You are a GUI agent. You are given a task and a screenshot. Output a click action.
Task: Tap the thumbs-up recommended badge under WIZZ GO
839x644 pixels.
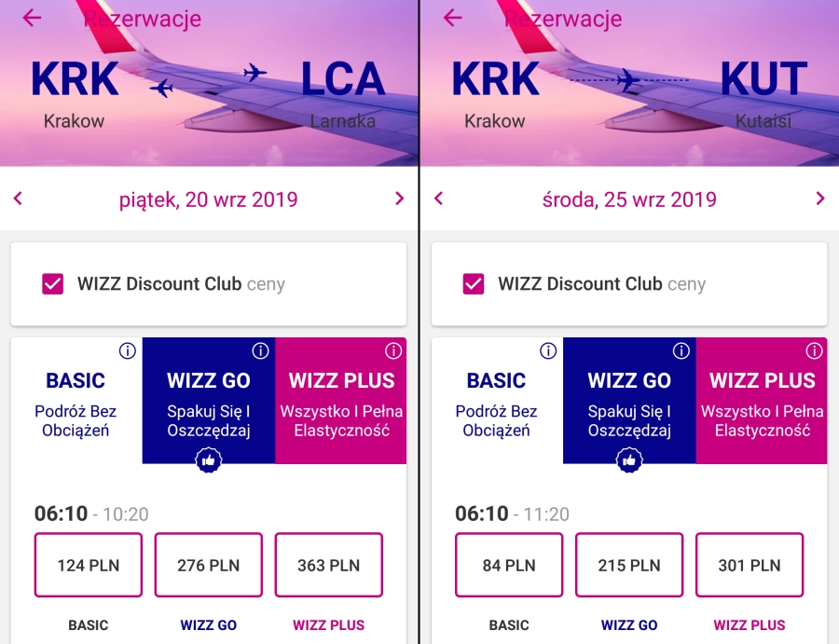point(208,460)
